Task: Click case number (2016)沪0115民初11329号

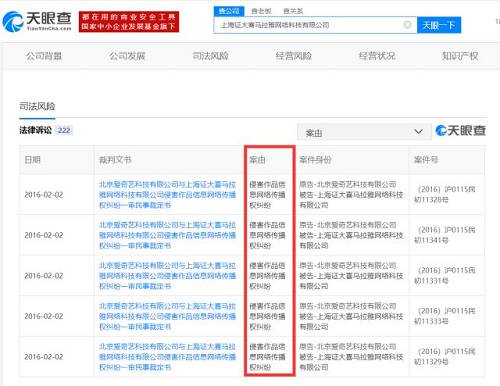Action: coord(445,357)
